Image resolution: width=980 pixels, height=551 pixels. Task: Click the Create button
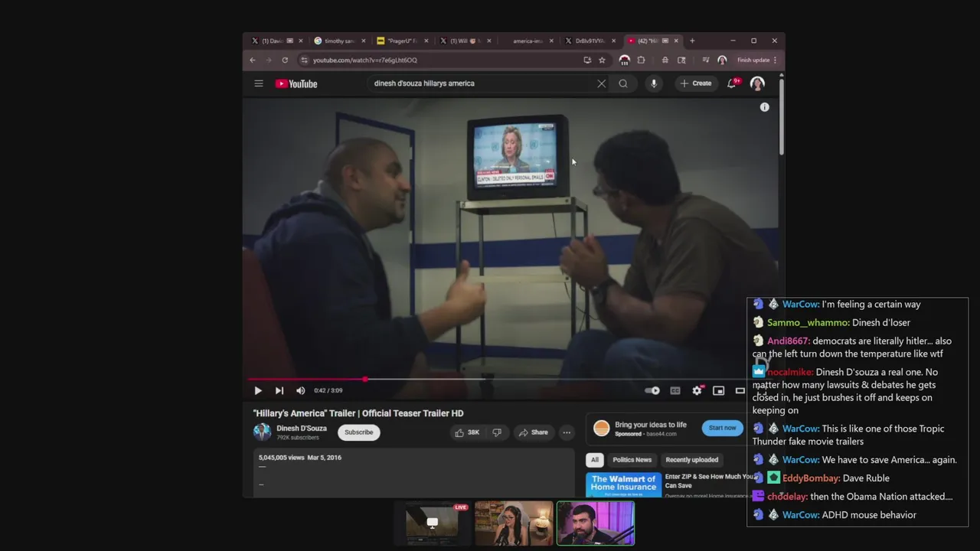point(696,83)
